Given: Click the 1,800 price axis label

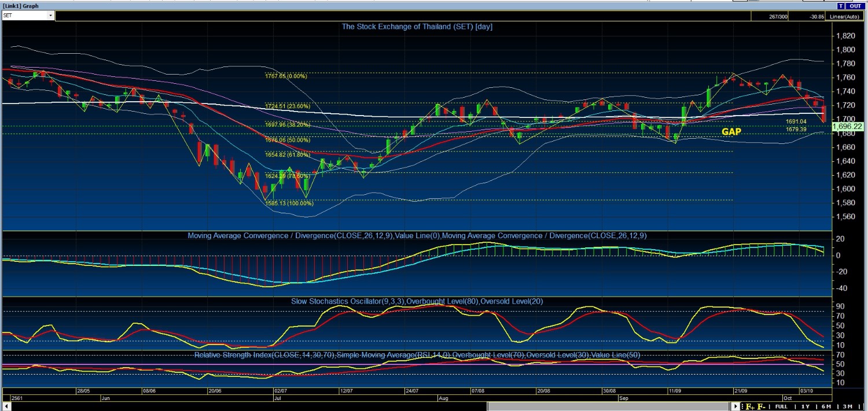Looking at the screenshot, I should (846, 50).
